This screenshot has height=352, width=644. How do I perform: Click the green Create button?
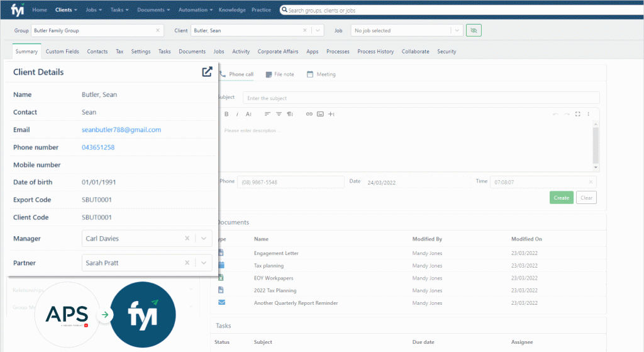click(562, 197)
